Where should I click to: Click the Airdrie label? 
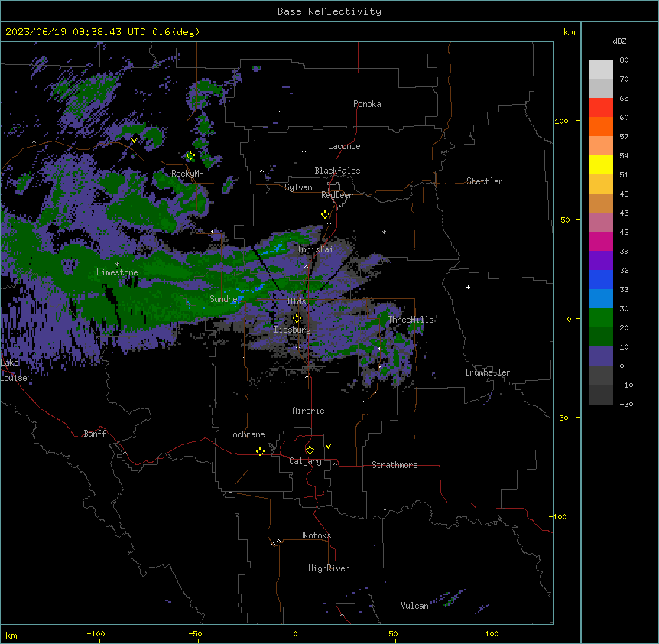[309, 411]
